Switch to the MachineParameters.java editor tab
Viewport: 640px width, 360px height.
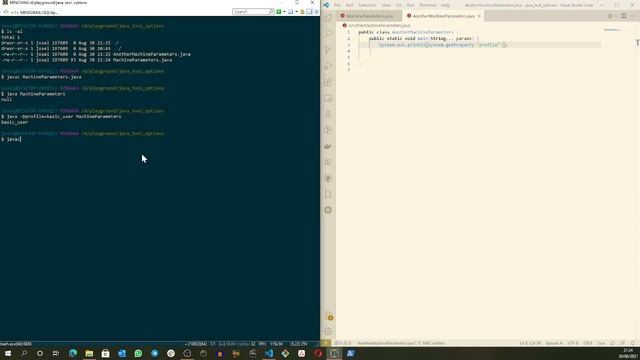tap(369, 16)
